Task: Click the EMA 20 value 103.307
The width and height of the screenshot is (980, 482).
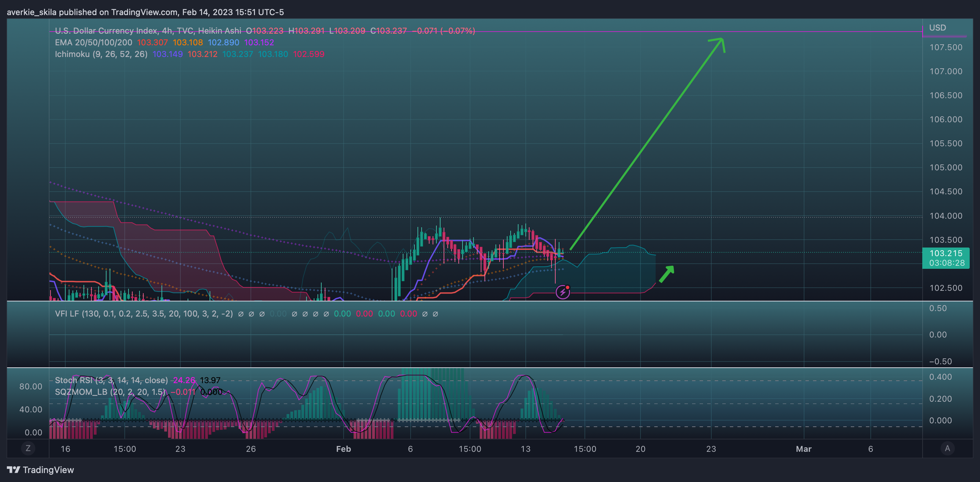Action: click(152, 43)
